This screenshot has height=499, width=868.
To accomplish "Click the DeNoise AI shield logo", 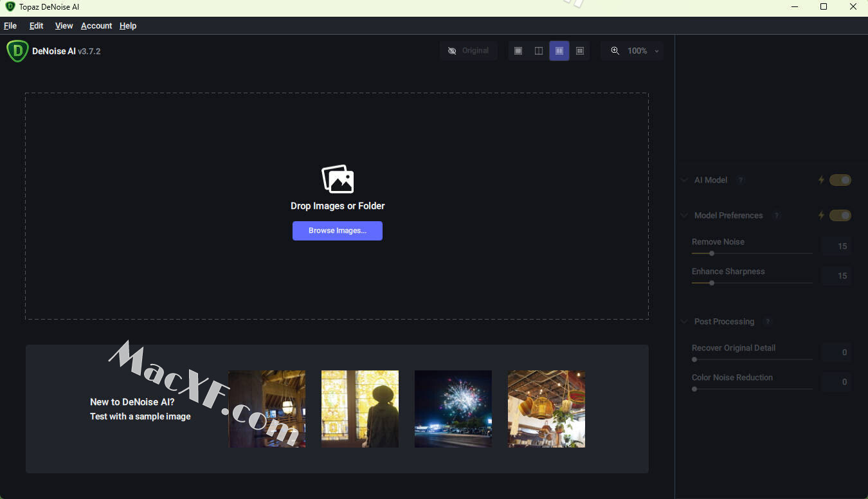I will [17, 51].
